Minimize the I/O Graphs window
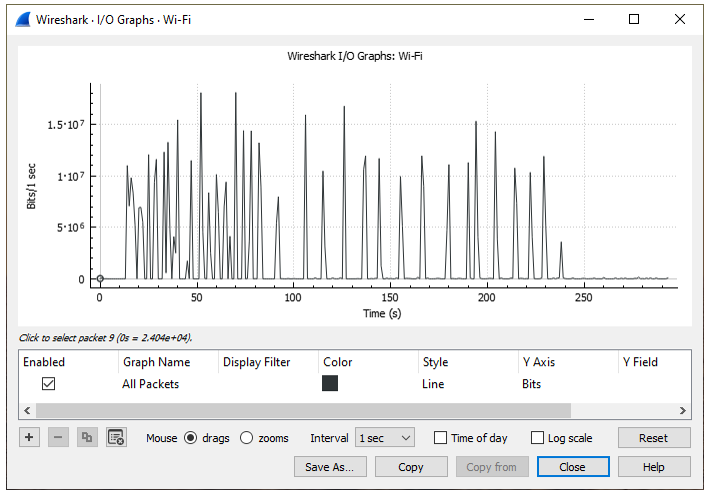 click(589, 19)
